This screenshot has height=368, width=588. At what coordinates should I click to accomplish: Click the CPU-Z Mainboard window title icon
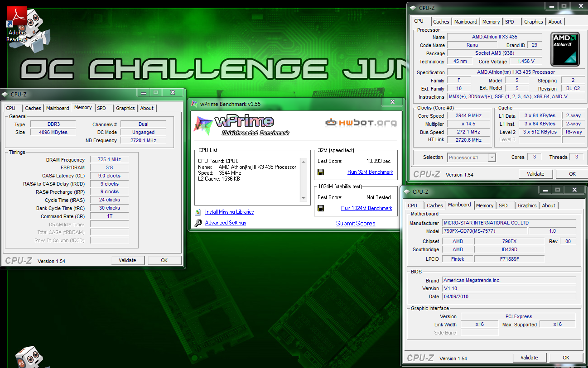tap(406, 192)
